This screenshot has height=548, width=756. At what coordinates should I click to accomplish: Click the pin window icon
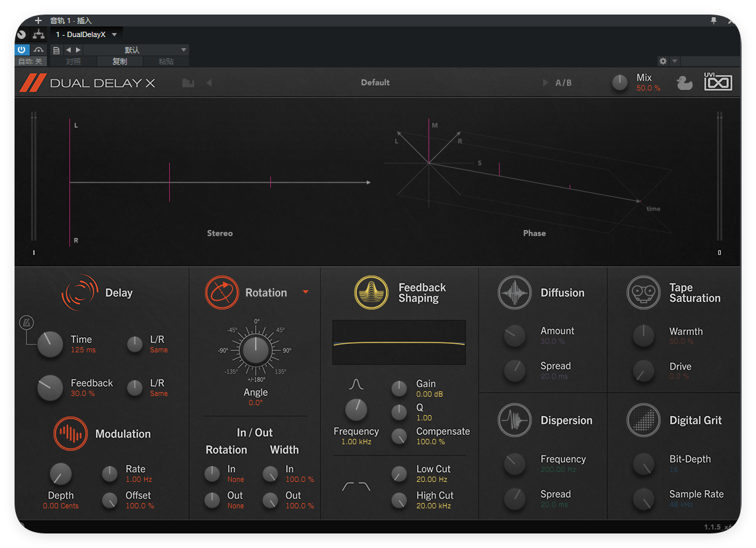(x=714, y=20)
